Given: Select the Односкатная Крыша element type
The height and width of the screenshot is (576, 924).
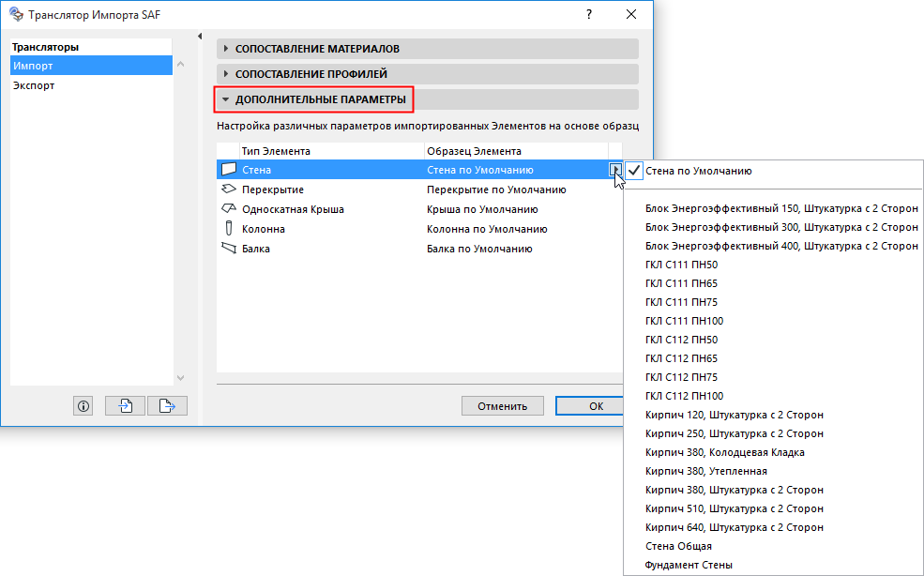Looking at the screenshot, I should (419, 209).
